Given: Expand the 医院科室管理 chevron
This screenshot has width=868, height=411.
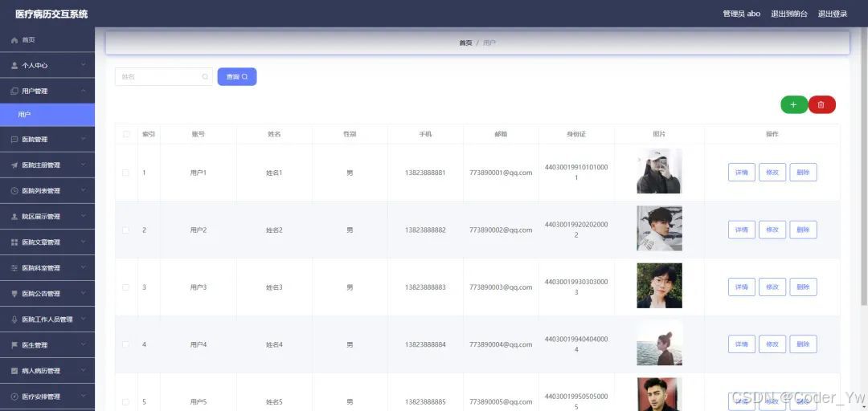Looking at the screenshot, I should pos(83,267).
